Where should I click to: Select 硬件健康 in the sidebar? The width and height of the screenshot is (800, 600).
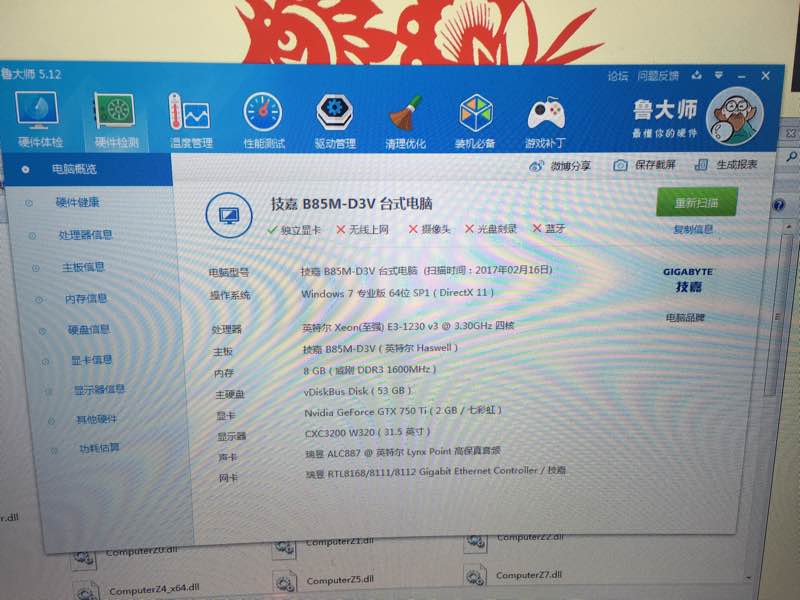tap(77, 203)
